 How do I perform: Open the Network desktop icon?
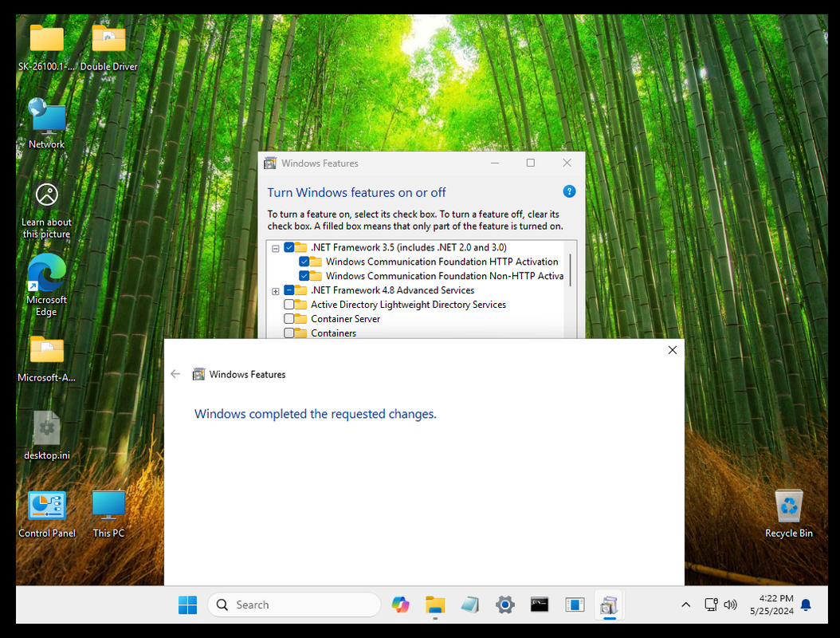46,124
